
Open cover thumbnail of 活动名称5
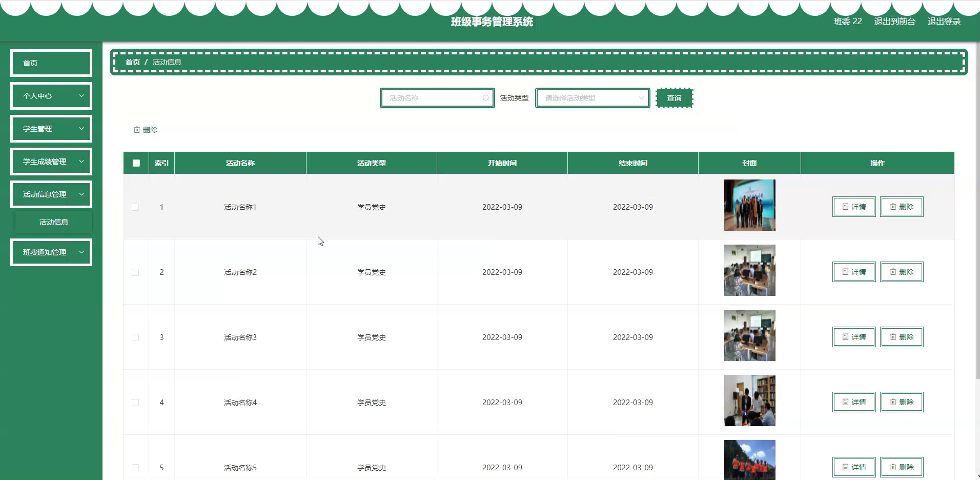click(749, 460)
